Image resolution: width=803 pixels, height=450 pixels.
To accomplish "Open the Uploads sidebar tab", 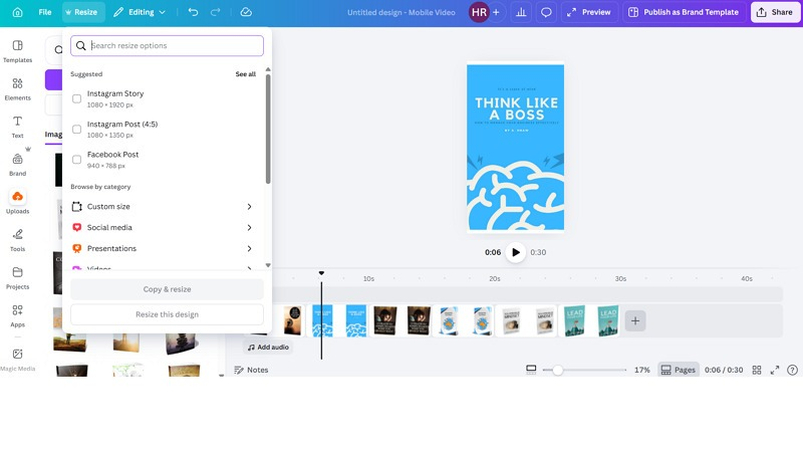I will 17,202.
